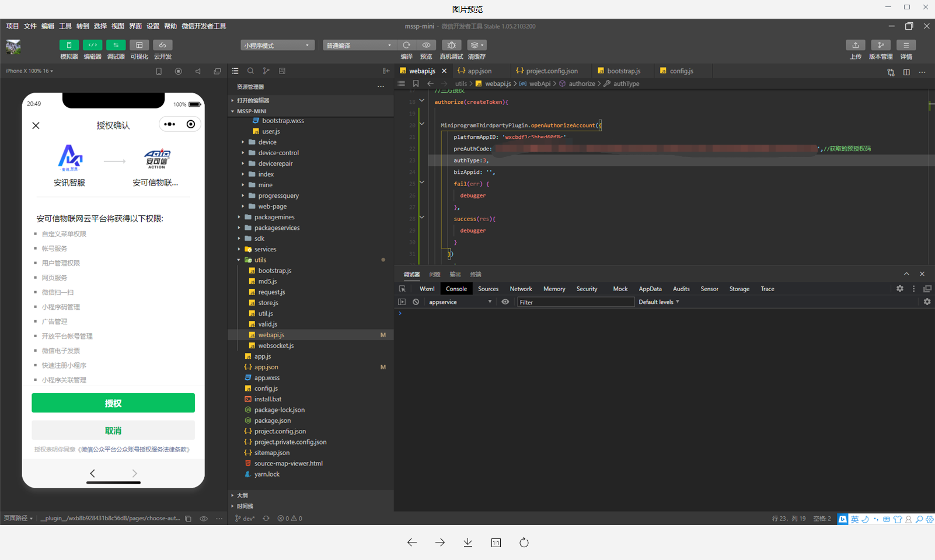
Task: Open console settings gear beside Default levels
Action: 927,302
